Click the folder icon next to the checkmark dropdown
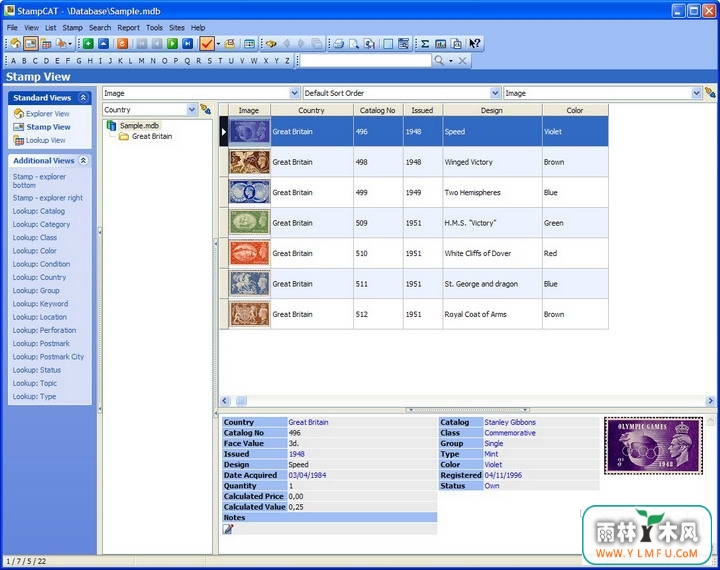This screenshot has height=570, width=720. coord(230,44)
